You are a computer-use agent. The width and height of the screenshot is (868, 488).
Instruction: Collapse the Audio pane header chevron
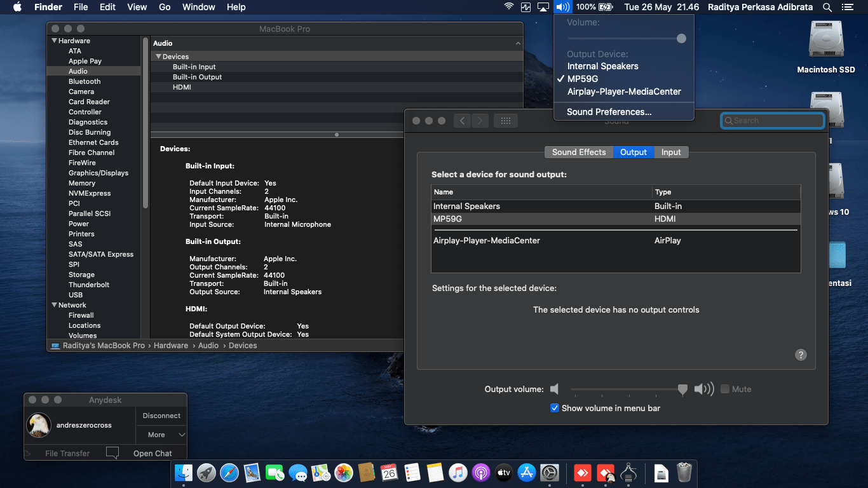pos(518,43)
